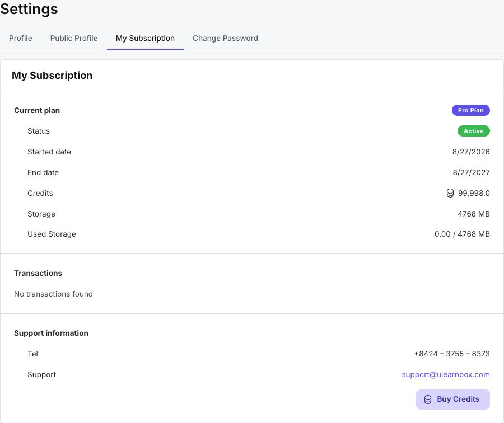Click the green Active status badge
This screenshot has height=423, width=504.
pos(473,131)
